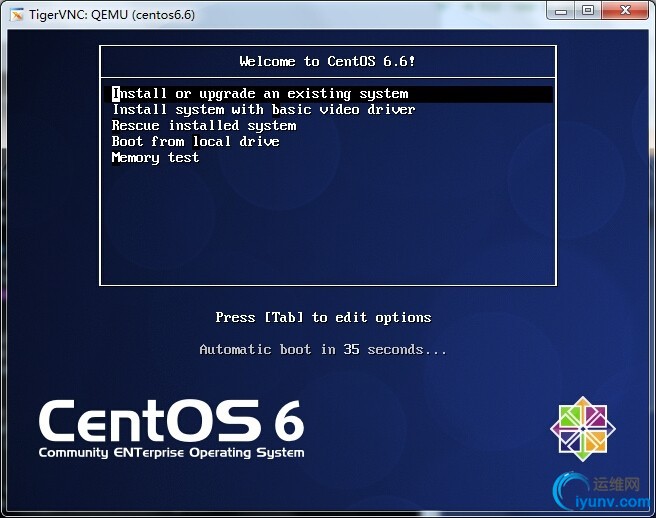
Task: Maximize the TigerVNC window
Action: tap(588, 11)
